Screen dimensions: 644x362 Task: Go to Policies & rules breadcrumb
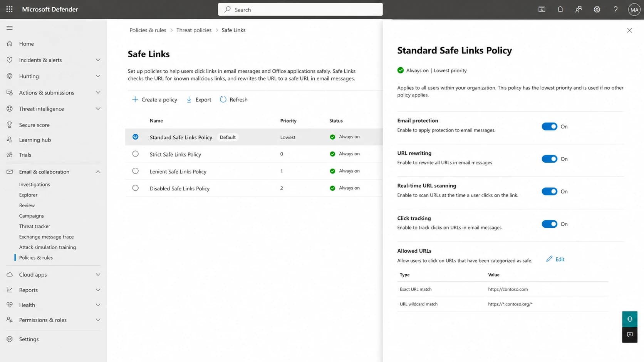tap(148, 30)
